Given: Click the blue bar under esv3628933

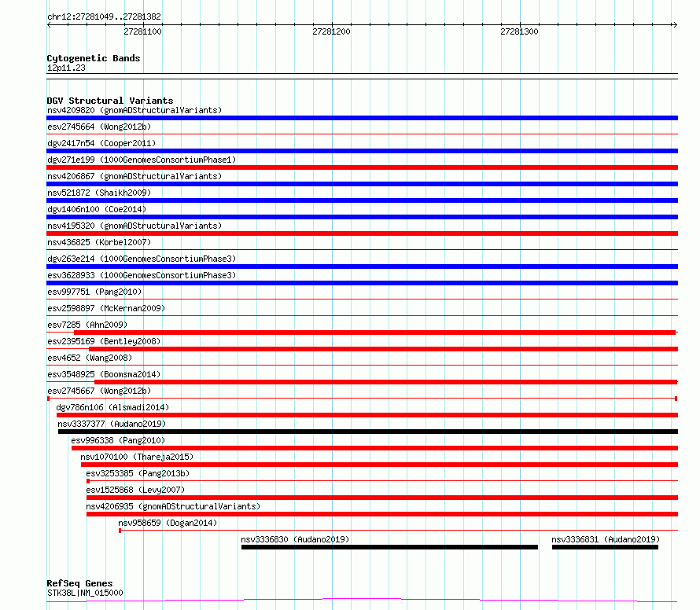Looking at the screenshot, I should tap(362, 283).
